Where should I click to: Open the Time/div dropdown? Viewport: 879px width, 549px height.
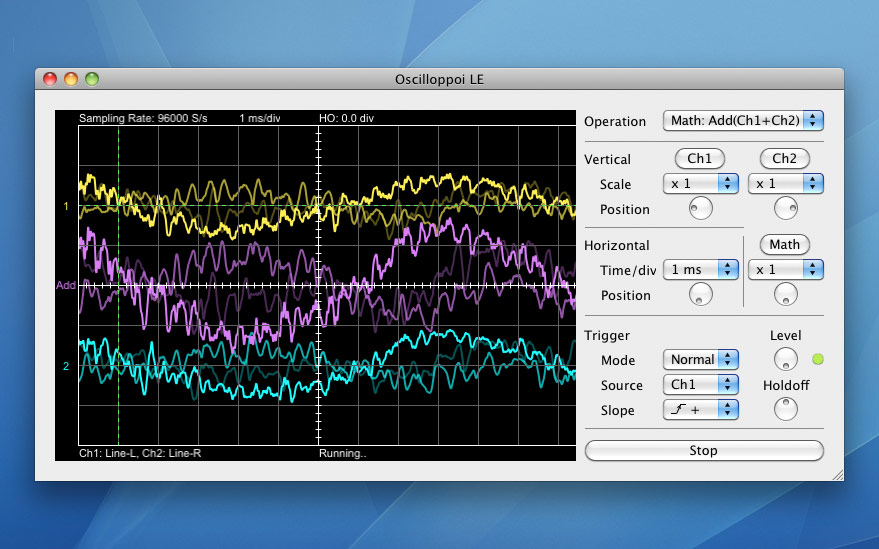(700, 270)
